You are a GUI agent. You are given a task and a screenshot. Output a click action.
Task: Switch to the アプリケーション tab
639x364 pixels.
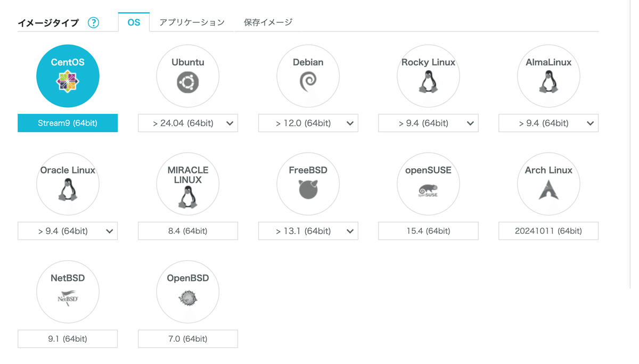tap(192, 22)
